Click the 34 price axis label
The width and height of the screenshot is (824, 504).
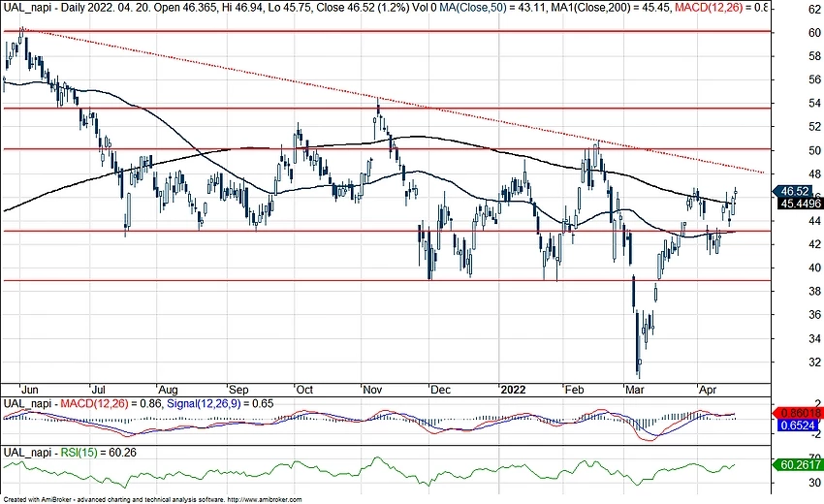814,338
